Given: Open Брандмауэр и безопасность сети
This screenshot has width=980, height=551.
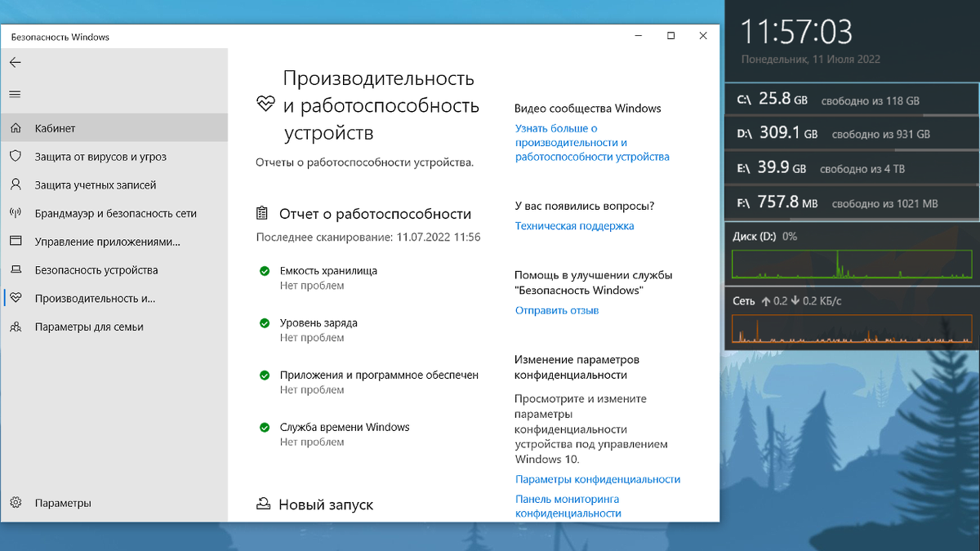Looking at the screenshot, I should [114, 213].
